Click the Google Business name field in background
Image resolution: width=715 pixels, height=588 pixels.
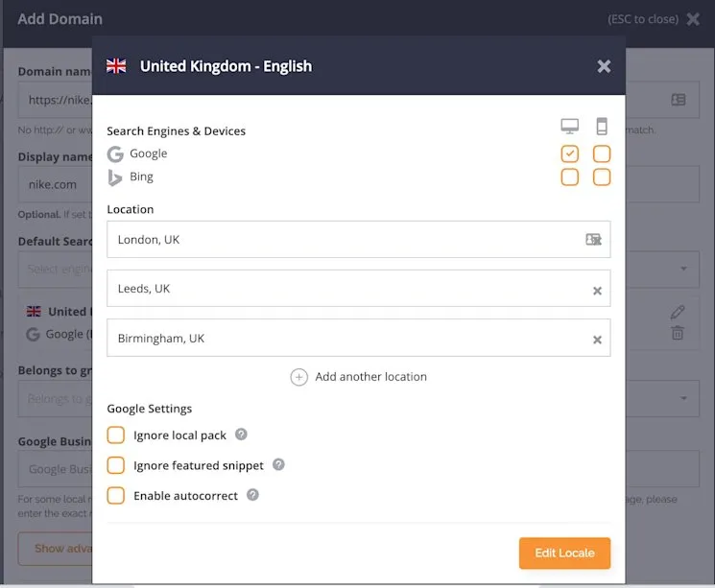[55, 469]
